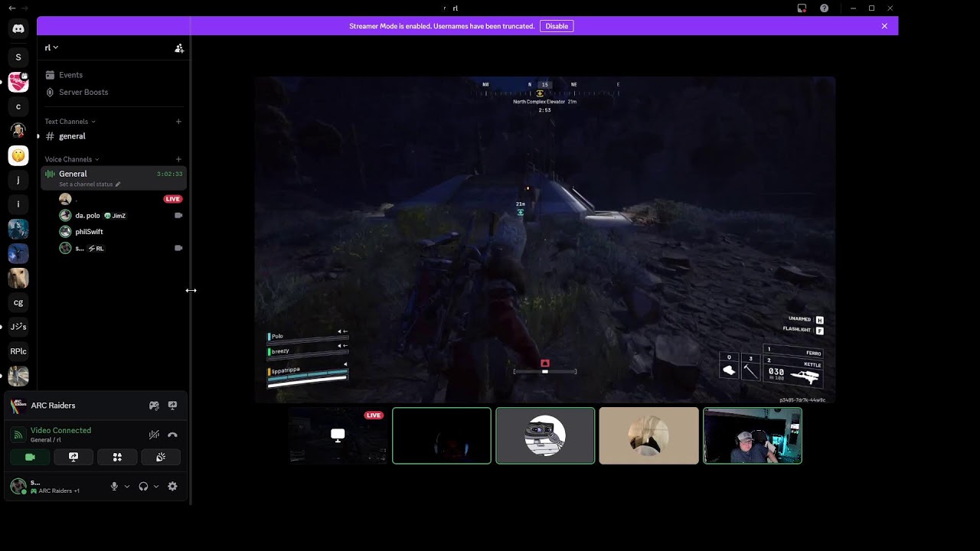The width and height of the screenshot is (980, 551).
Task: Select the cartoon frog avatar tile
Action: (x=545, y=435)
